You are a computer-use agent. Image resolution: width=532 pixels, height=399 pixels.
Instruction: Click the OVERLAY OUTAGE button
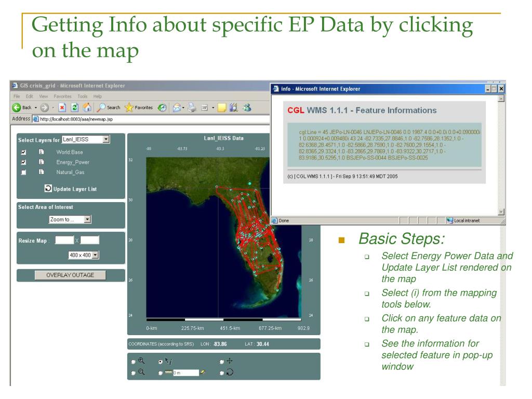pyautogui.click(x=70, y=275)
